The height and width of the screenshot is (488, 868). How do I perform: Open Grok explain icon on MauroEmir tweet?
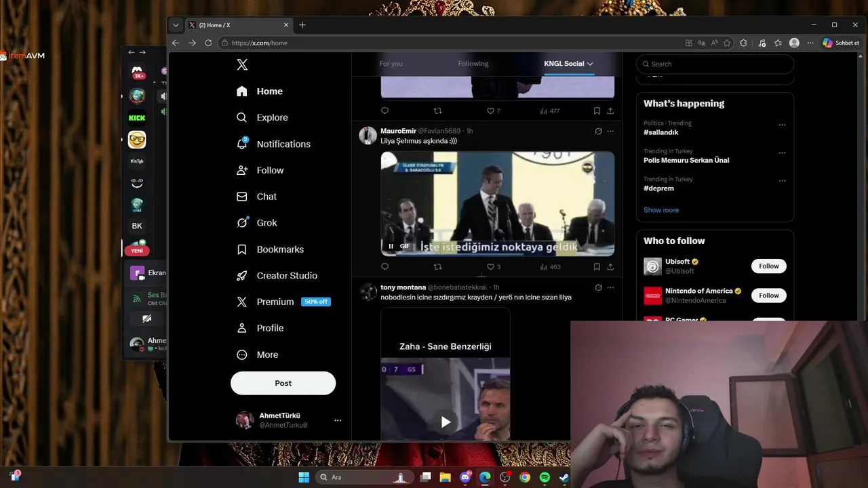point(598,131)
